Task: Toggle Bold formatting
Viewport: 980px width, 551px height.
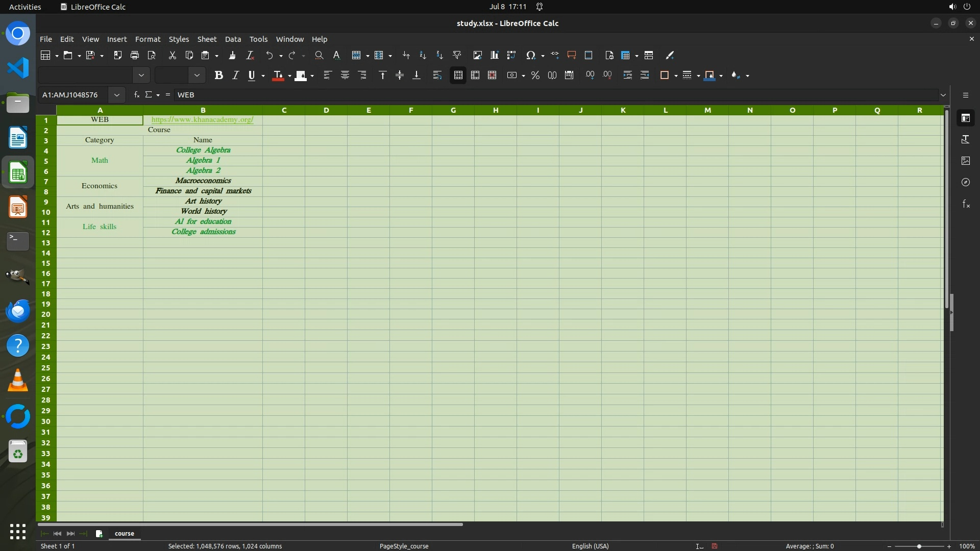Action: click(218, 76)
